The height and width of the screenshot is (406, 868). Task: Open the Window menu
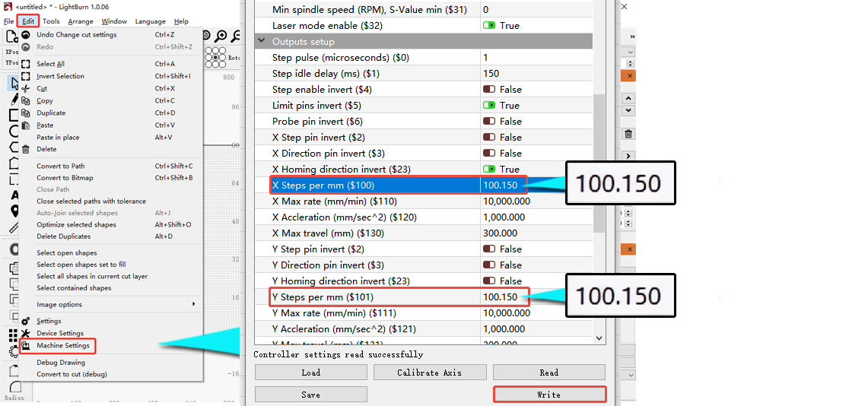[x=114, y=21]
